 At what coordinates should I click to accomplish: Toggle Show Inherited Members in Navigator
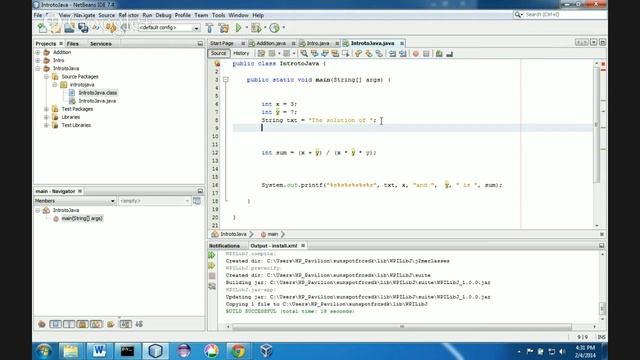[x=42, y=324]
